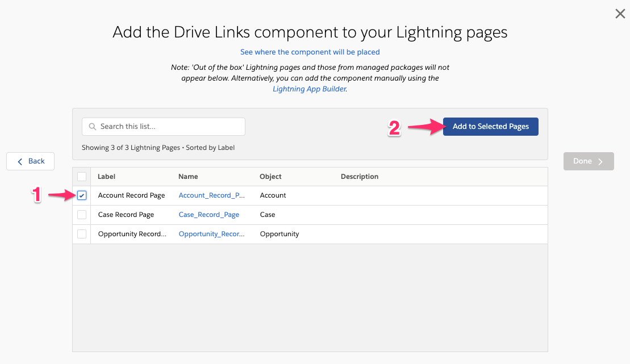Click 'Showing 3 of 3 Lightning Pages' text
The image size is (630, 364).
[131, 148]
